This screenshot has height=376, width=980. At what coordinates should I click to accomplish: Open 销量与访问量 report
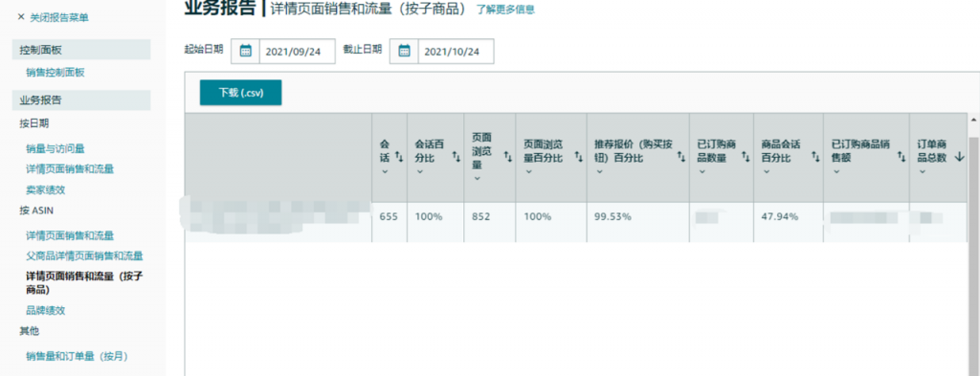click(x=55, y=148)
